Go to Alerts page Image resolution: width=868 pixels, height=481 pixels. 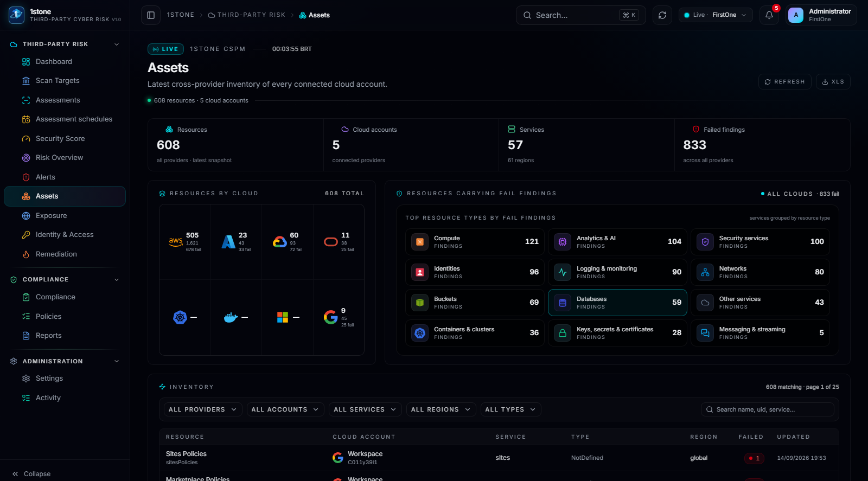(x=65, y=177)
